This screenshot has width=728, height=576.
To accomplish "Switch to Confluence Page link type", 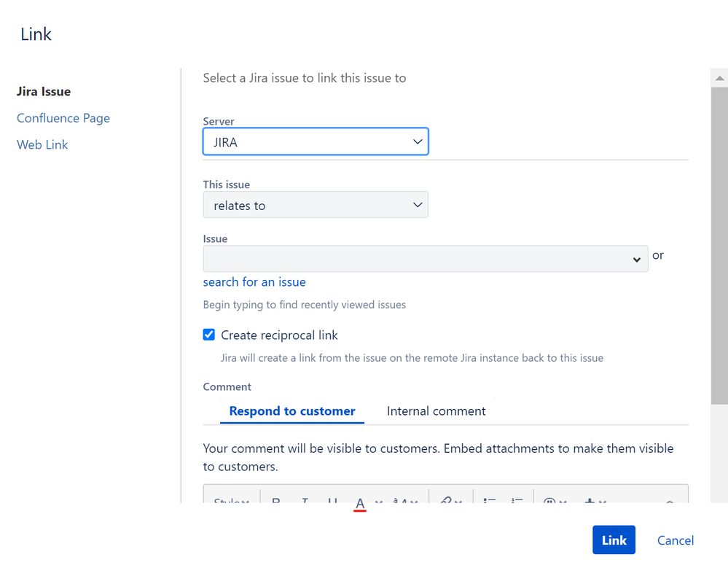I will 63,118.
